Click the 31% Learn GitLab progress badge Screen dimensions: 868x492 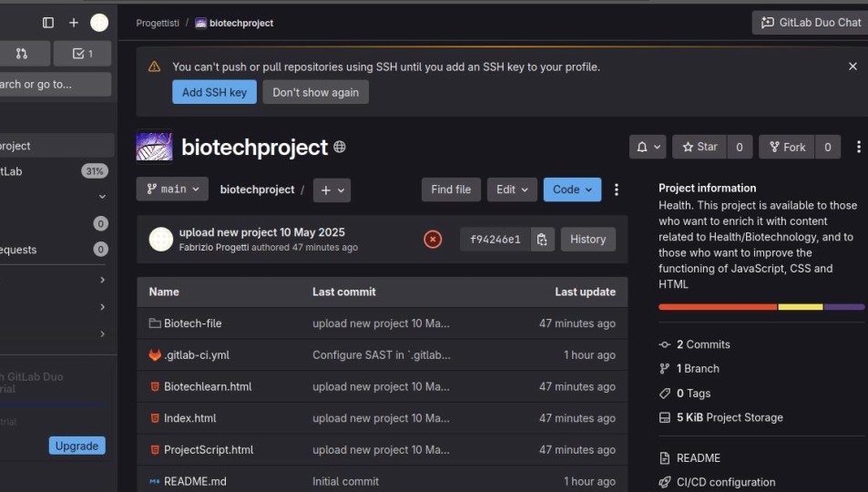(95, 171)
